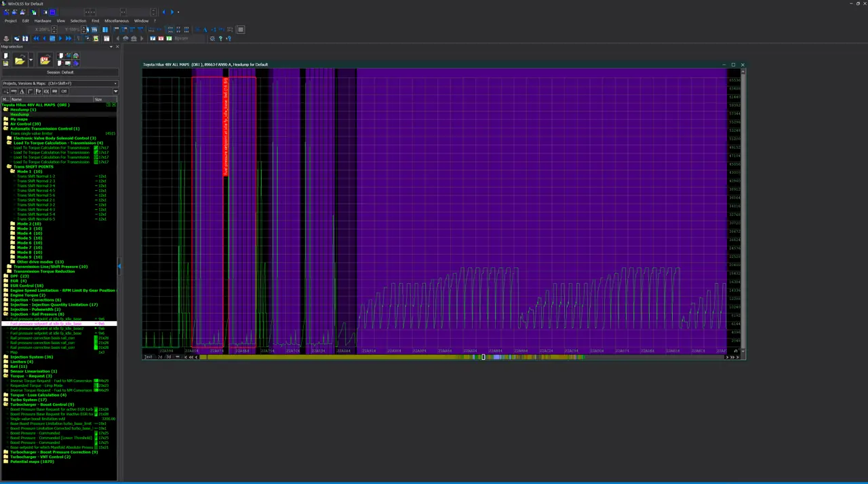Click the settings gear icon in the toolbar
Image resolution: width=868 pixels, height=484 pixels.
point(212,39)
